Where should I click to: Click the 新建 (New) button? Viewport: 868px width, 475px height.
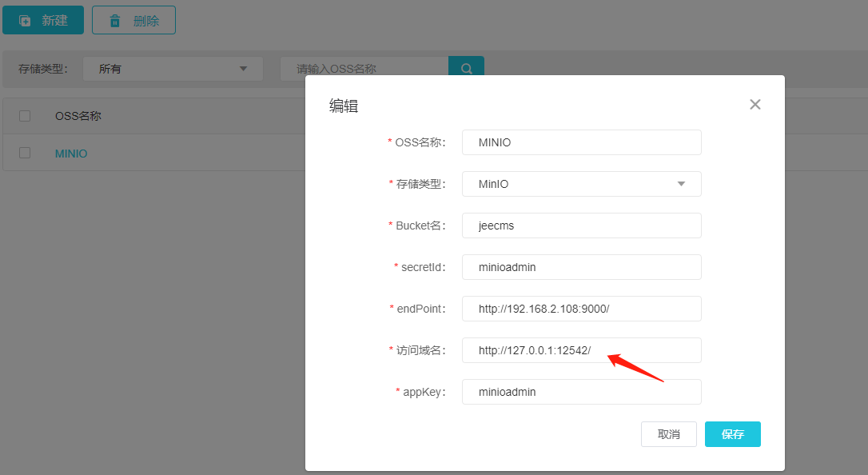[x=43, y=21]
